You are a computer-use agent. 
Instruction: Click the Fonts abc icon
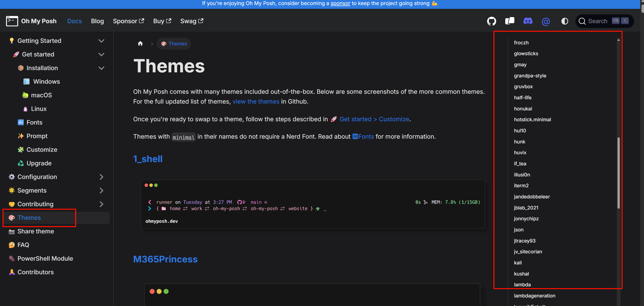point(21,122)
